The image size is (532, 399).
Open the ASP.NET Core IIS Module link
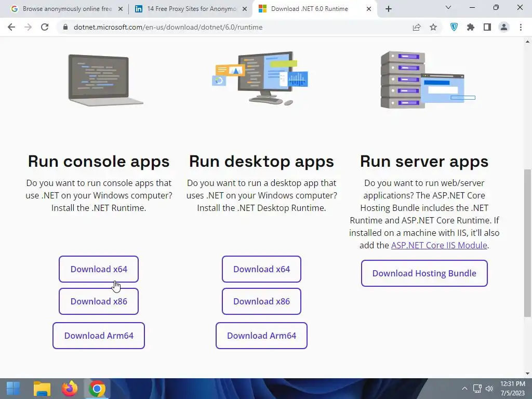[x=439, y=245]
